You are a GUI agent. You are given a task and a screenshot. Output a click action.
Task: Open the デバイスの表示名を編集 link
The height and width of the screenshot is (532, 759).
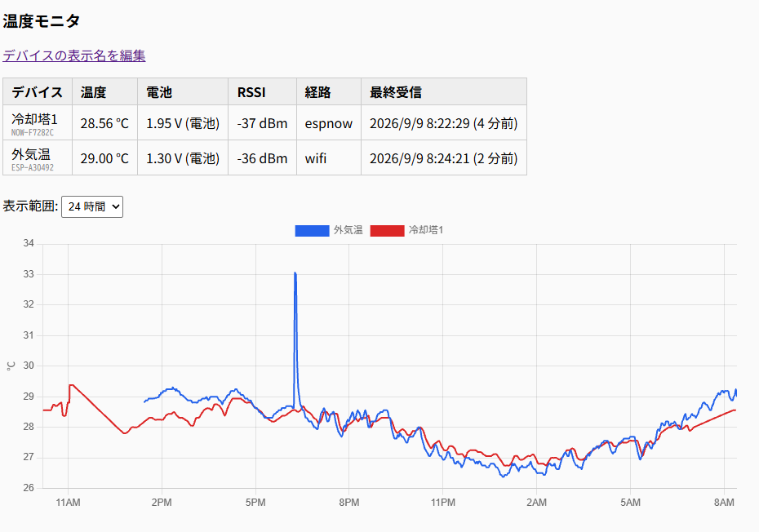(x=74, y=55)
